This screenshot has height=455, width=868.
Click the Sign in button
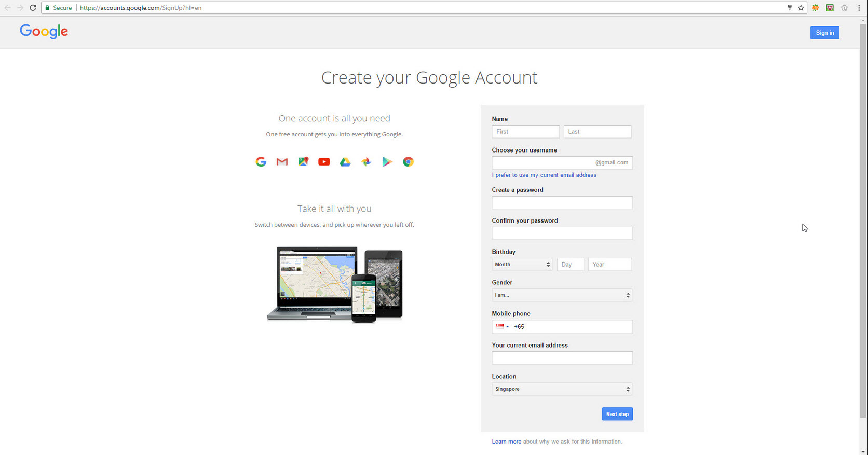[824, 33]
